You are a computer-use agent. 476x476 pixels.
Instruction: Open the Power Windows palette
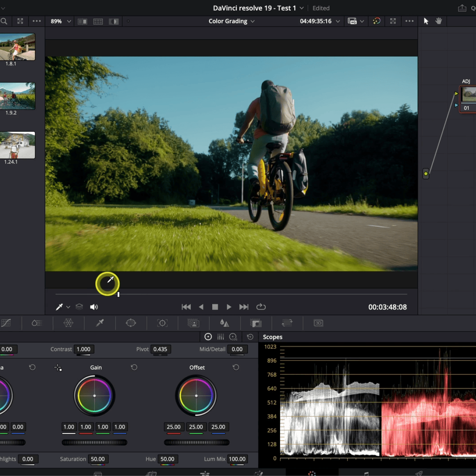(131, 323)
